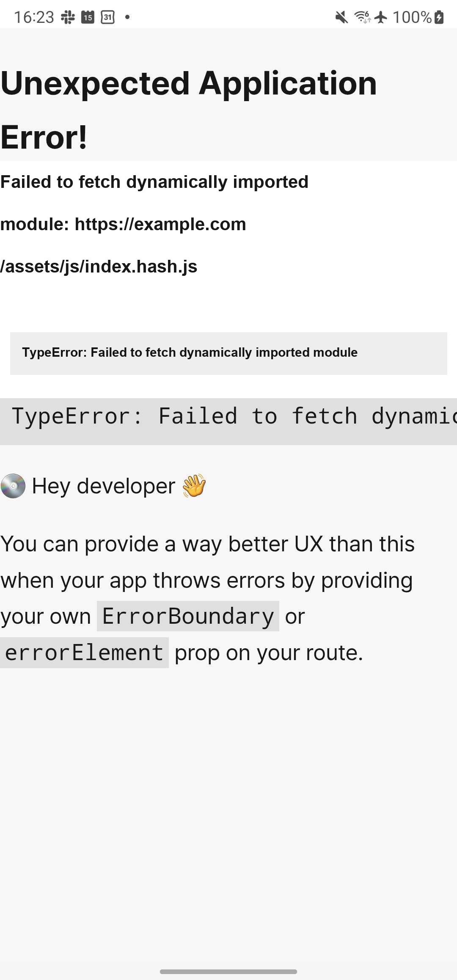This screenshot has width=457, height=980.
Task: Tap the 16:23 clock in status bar
Action: pyautogui.click(x=34, y=17)
